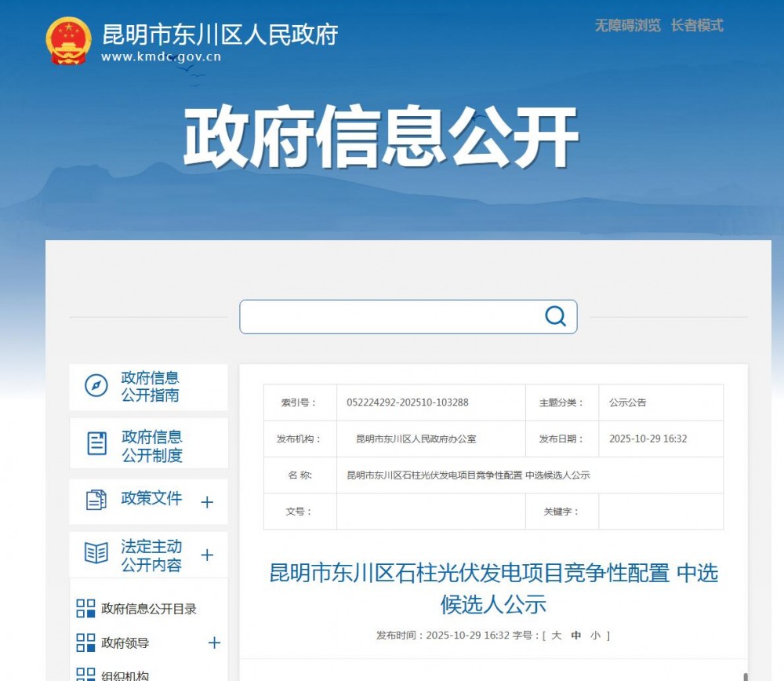Click the files icon beside 政策文件
Image resolution: width=784 pixels, height=681 pixels.
tap(96, 500)
